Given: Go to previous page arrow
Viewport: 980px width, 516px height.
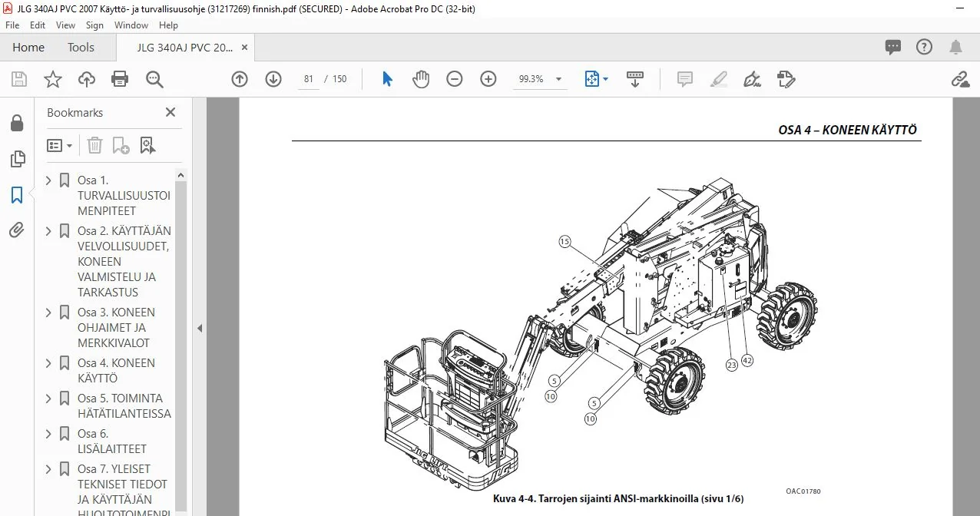Looking at the screenshot, I should point(240,79).
